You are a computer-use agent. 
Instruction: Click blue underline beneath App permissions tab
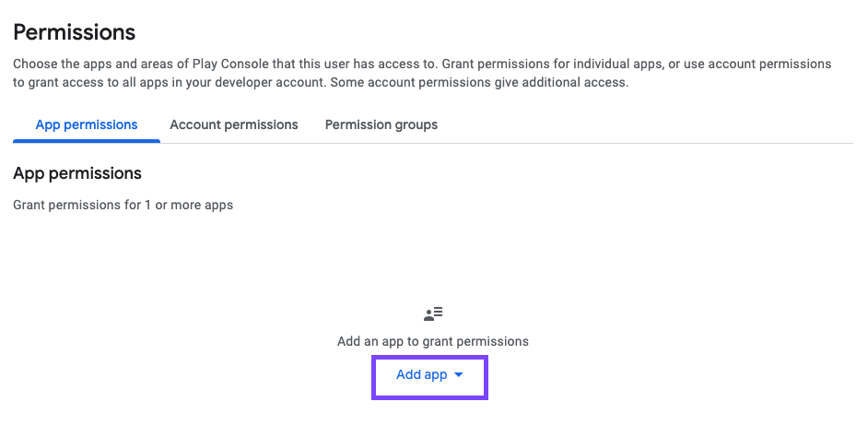pyautogui.click(x=87, y=141)
